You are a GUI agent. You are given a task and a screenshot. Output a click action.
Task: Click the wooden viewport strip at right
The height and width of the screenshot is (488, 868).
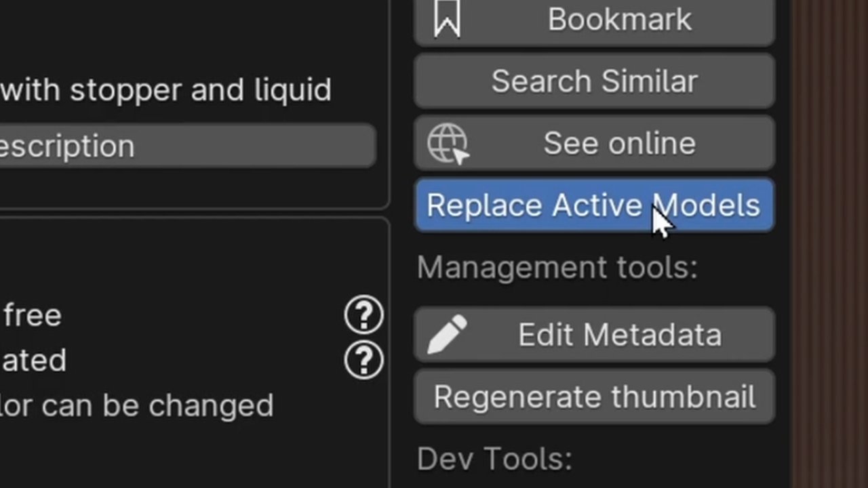[829, 244]
